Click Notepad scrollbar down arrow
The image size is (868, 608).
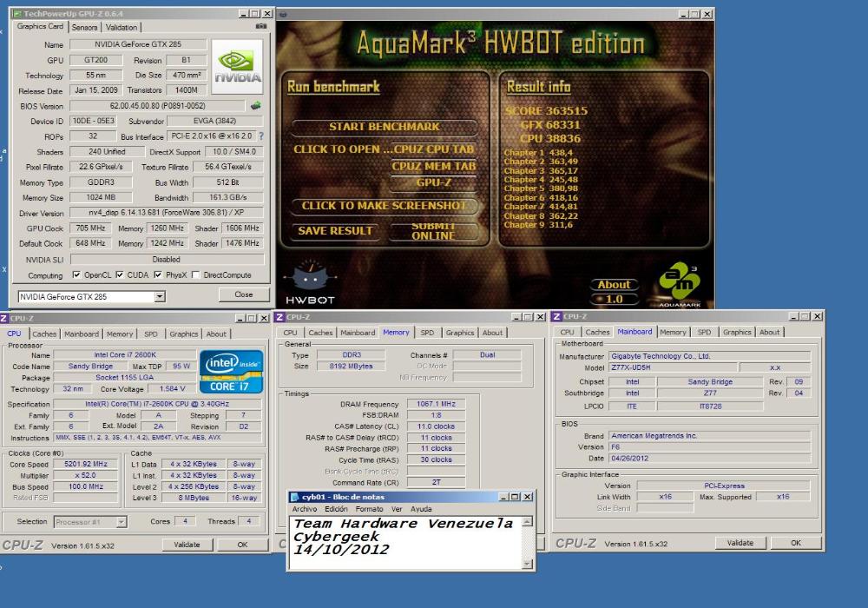(x=528, y=564)
